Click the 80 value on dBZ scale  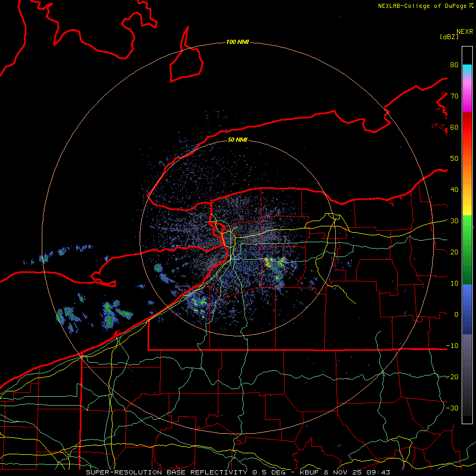pos(454,65)
